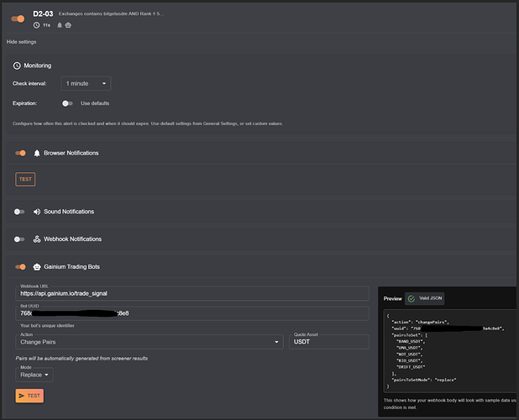This screenshot has height=420, width=519.
Task: Click the Sound Notifications speaker icon
Action: click(x=37, y=212)
